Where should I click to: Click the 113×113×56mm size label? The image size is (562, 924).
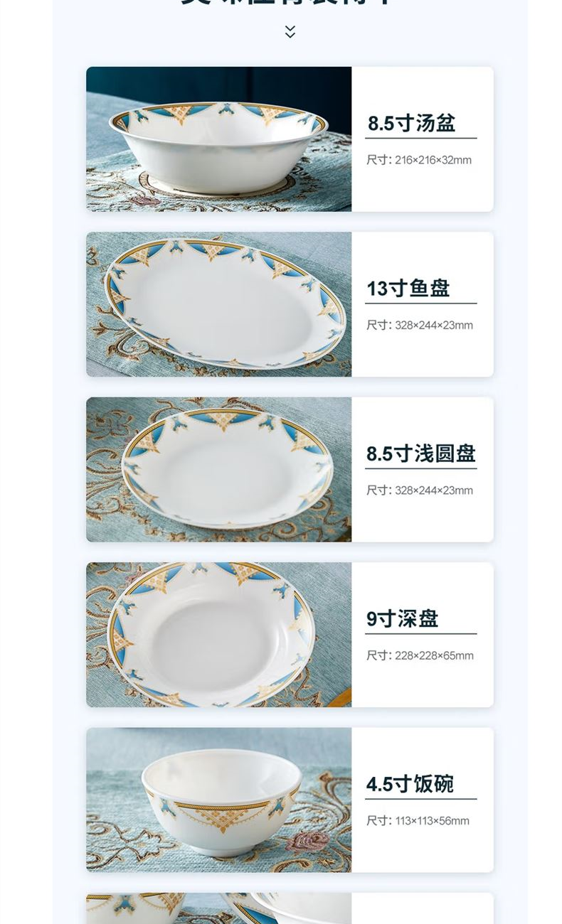[x=418, y=821]
